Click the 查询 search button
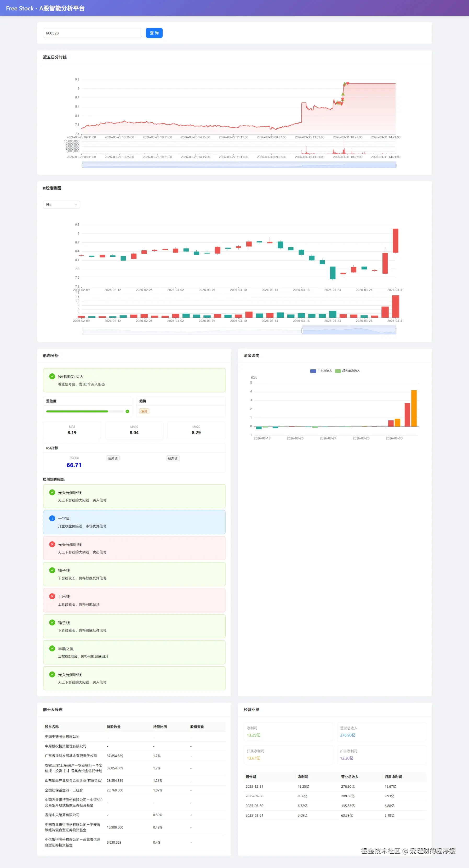The height and width of the screenshot is (868, 469). pos(154,33)
